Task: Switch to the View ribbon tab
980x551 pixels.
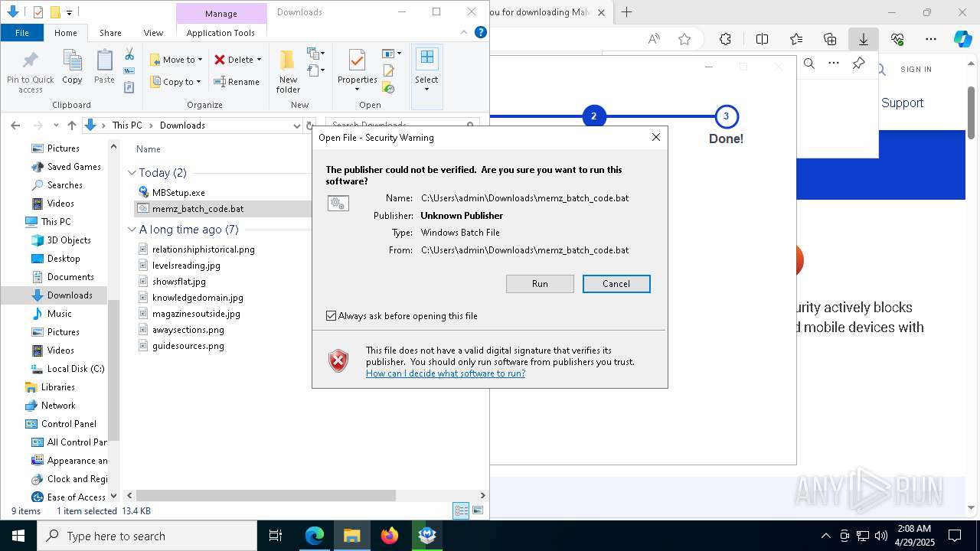Action: point(153,33)
